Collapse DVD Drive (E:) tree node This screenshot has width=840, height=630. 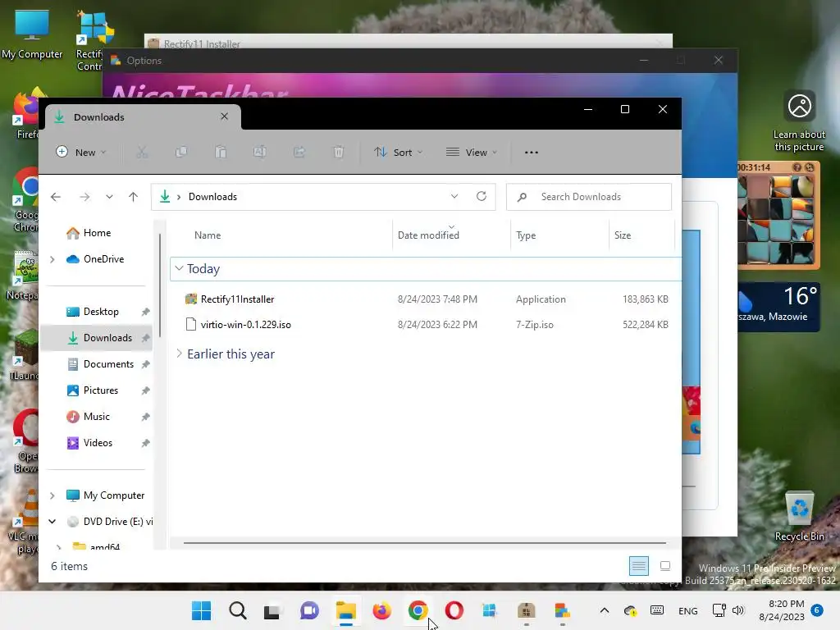tap(52, 521)
